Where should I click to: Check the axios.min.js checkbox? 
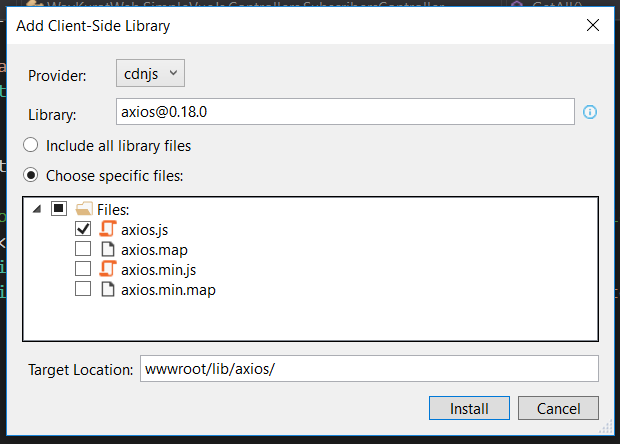[83, 269]
